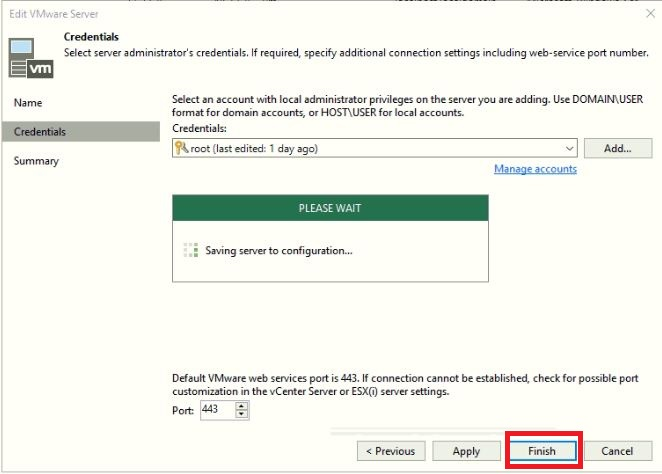Click the Port number input field

[217, 409]
